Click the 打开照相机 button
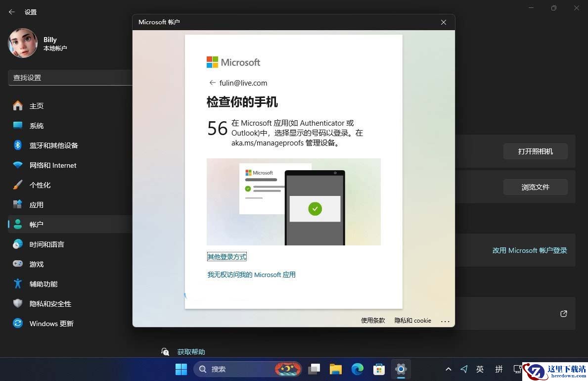Screen dimensions: 588x381 coord(536,151)
